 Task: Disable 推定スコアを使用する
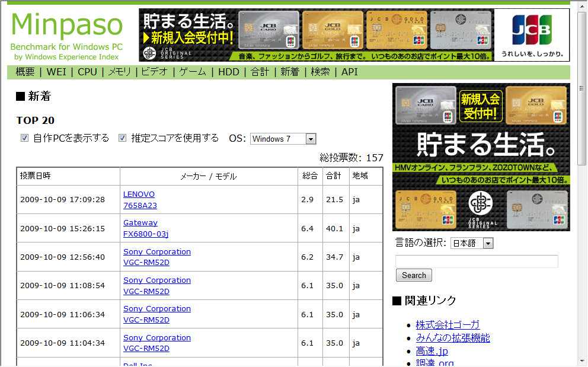[122, 138]
